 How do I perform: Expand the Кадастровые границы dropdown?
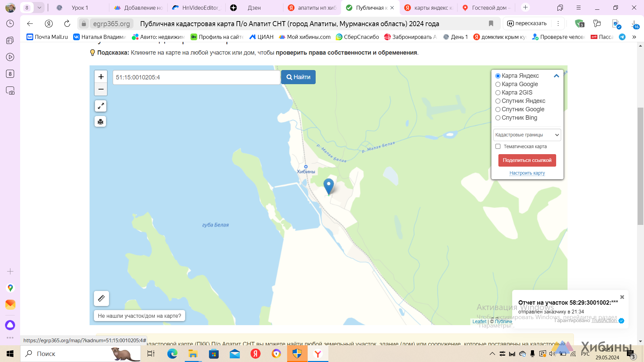[x=527, y=135]
